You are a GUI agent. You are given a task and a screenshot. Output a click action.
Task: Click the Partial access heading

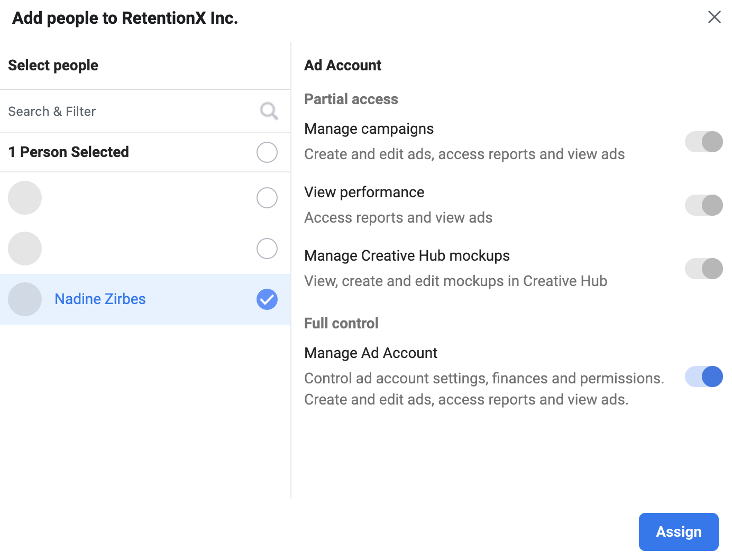[351, 99]
